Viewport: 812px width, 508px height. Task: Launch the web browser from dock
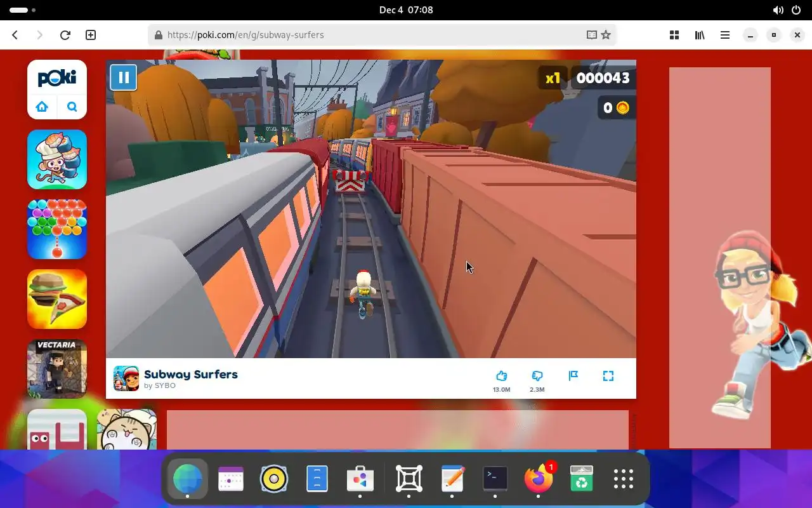pos(188,479)
